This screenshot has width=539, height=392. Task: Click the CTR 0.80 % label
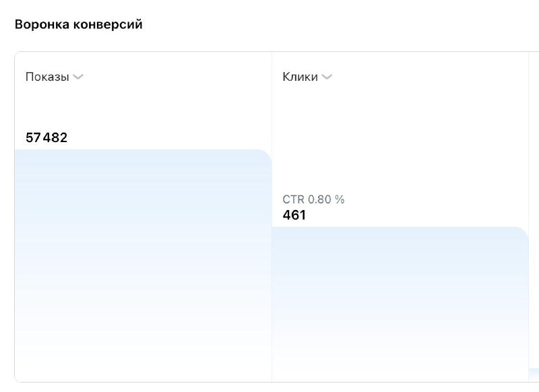pyautogui.click(x=313, y=199)
